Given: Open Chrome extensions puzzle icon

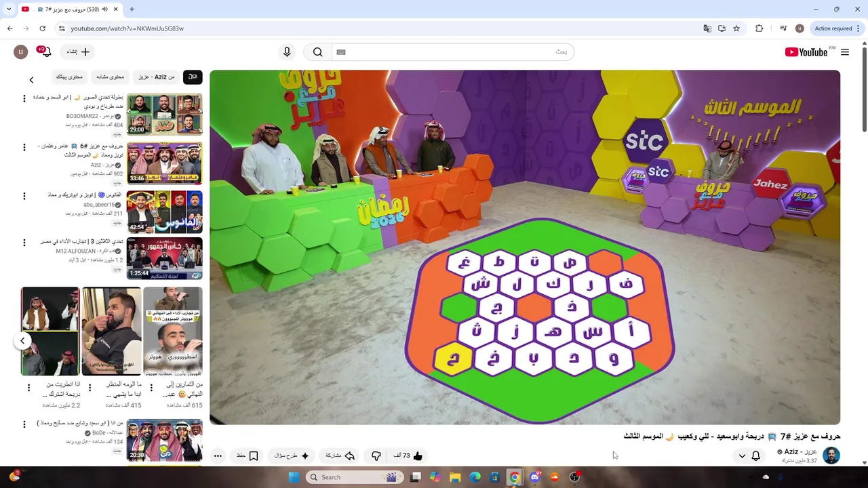Looking at the screenshot, I should [x=759, y=28].
